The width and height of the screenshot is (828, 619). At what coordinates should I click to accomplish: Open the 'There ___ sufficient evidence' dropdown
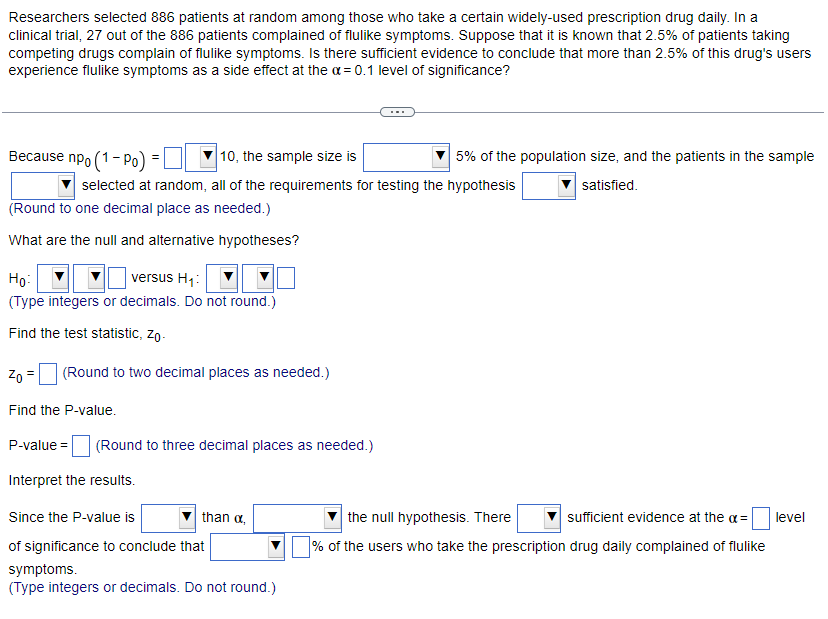pos(540,517)
